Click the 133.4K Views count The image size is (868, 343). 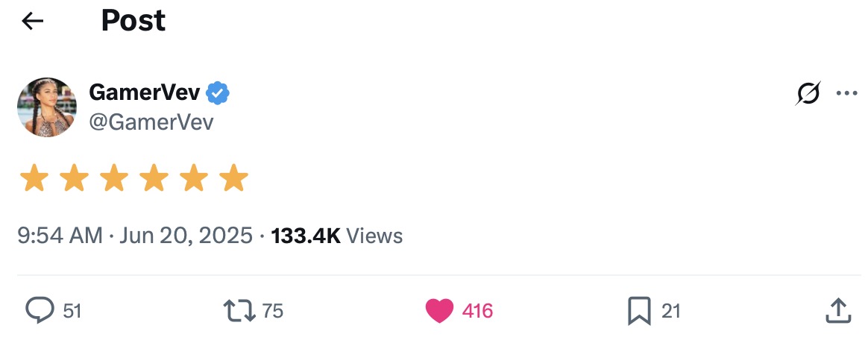pyautogui.click(x=337, y=236)
